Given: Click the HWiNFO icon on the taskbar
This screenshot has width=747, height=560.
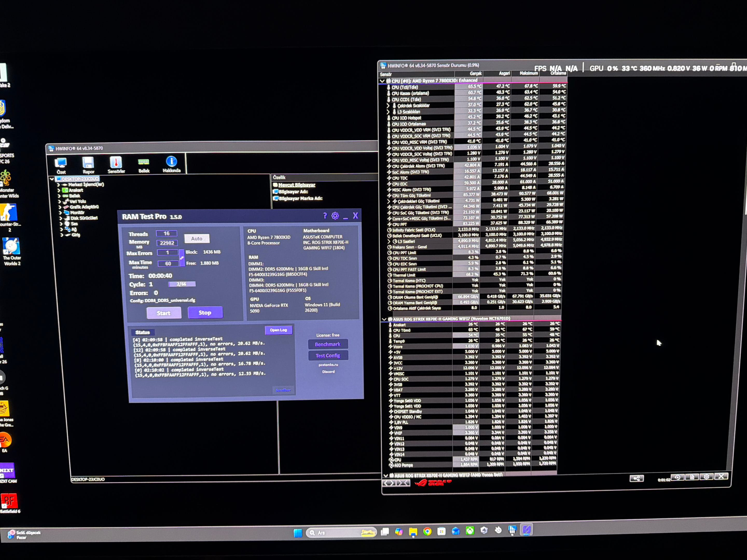Looking at the screenshot, I should click(x=512, y=530).
